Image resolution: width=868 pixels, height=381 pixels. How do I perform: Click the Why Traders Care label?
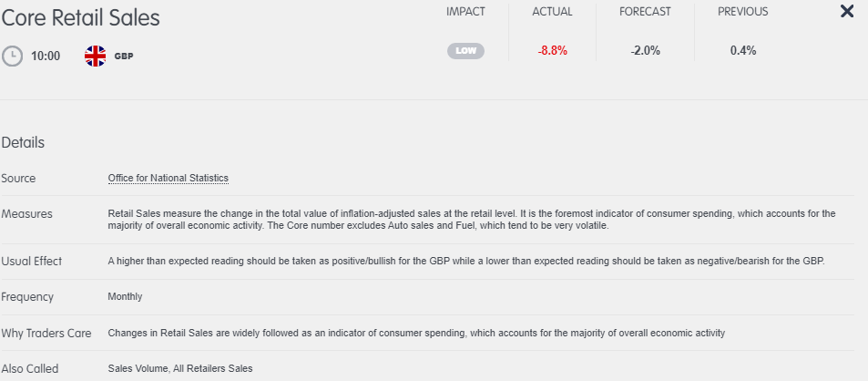(46, 334)
